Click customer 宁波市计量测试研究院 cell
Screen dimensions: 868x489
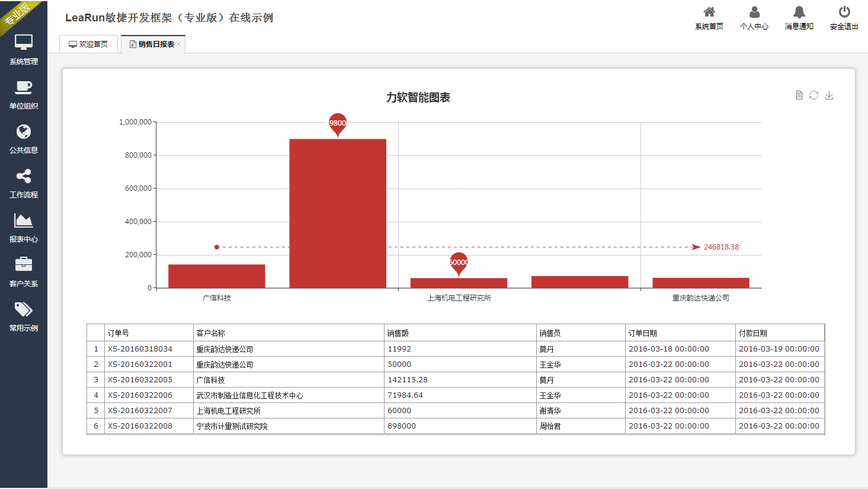pyautogui.click(x=289, y=426)
